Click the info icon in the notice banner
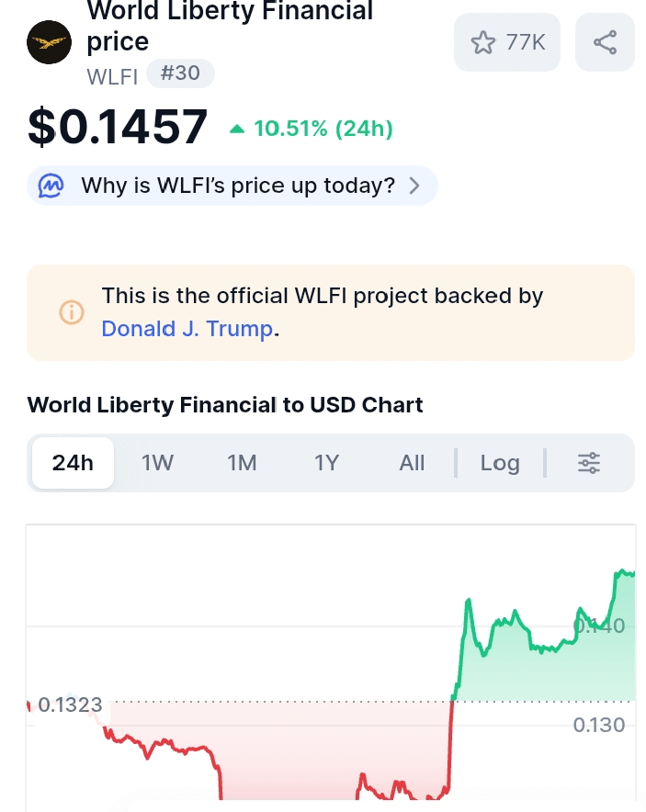The height and width of the screenshot is (812, 646). click(72, 312)
